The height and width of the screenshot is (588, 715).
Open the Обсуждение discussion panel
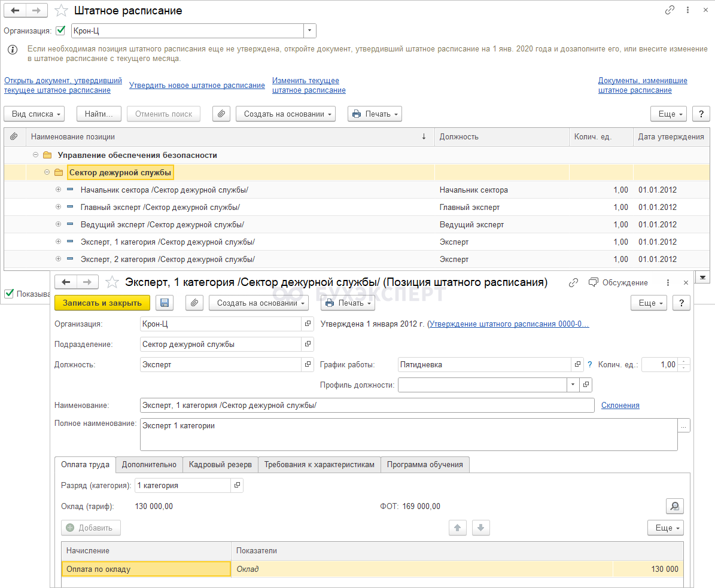click(x=618, y=282)
